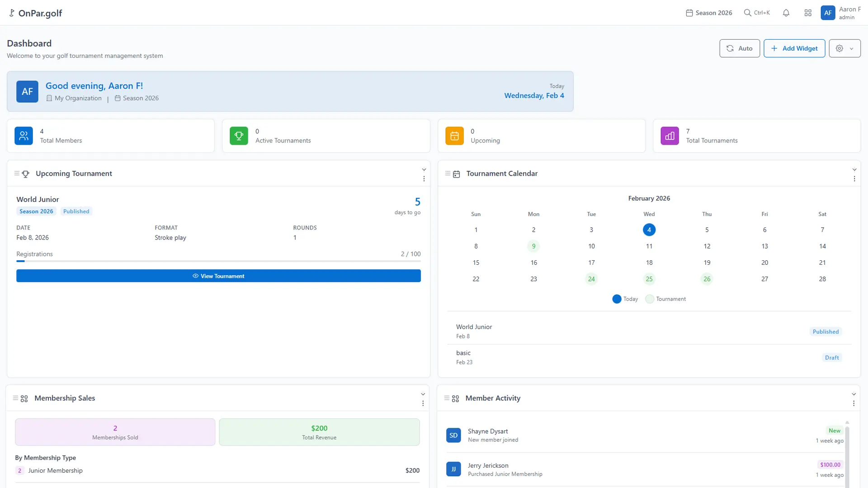Click the calendar icon on Tournament Calendar widget
This screenshot has height=488, width=868.
457,174
